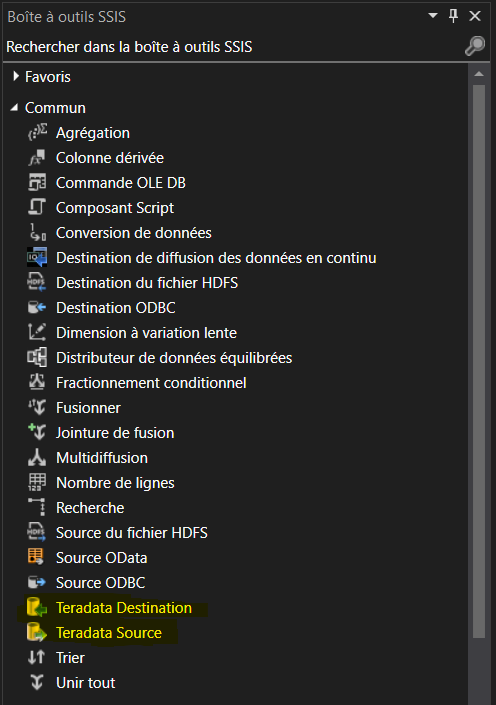The width and height of the screenshot is (496, 705).
Task: Click the Nombre de lignes grid icon
Action: (37, 482)
